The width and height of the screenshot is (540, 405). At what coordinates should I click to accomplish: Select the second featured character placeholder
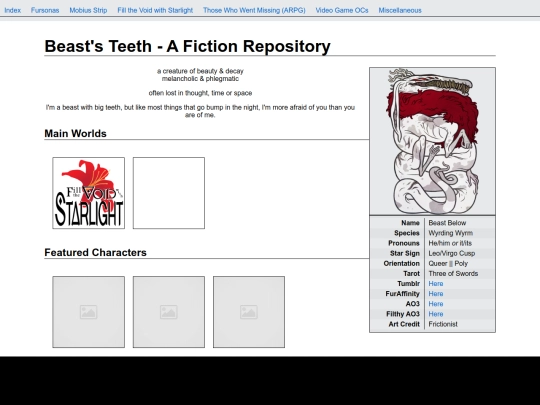click(169, 312)
